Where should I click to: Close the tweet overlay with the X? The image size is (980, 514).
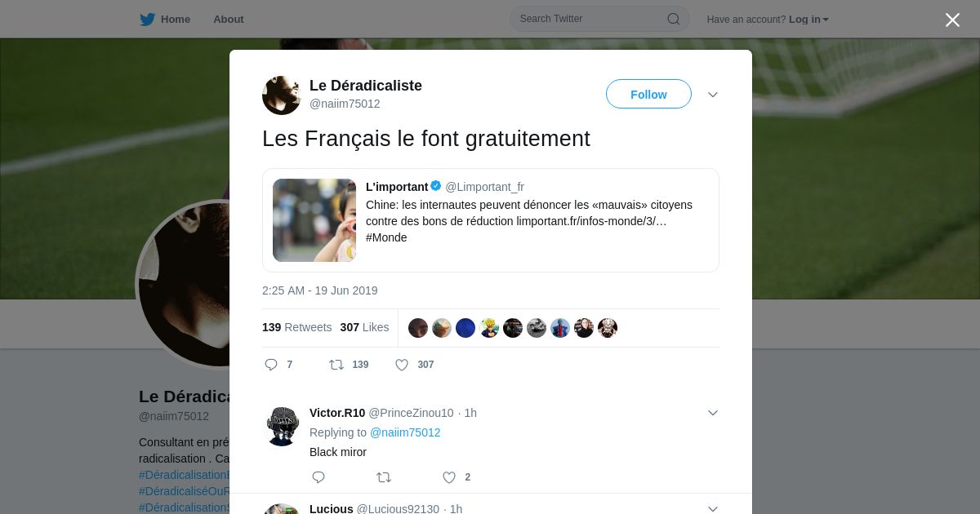pyautogui.click(x=952, y=20)
